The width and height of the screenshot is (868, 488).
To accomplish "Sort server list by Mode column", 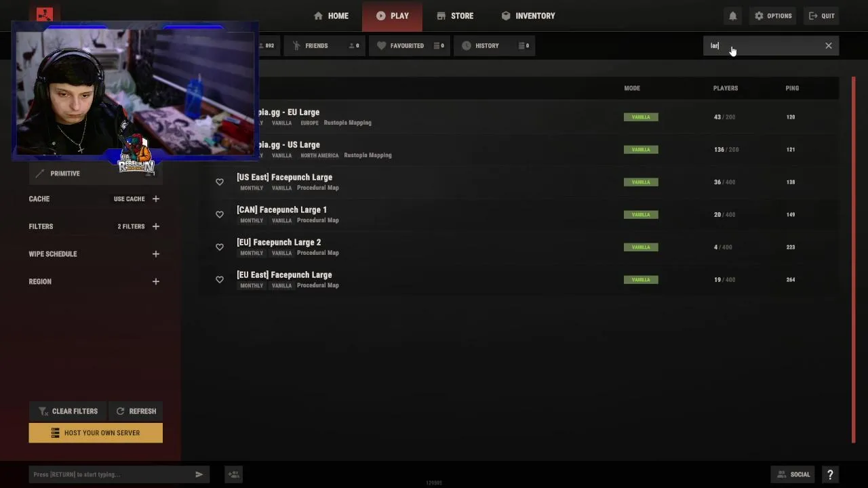I will [632, 88].
